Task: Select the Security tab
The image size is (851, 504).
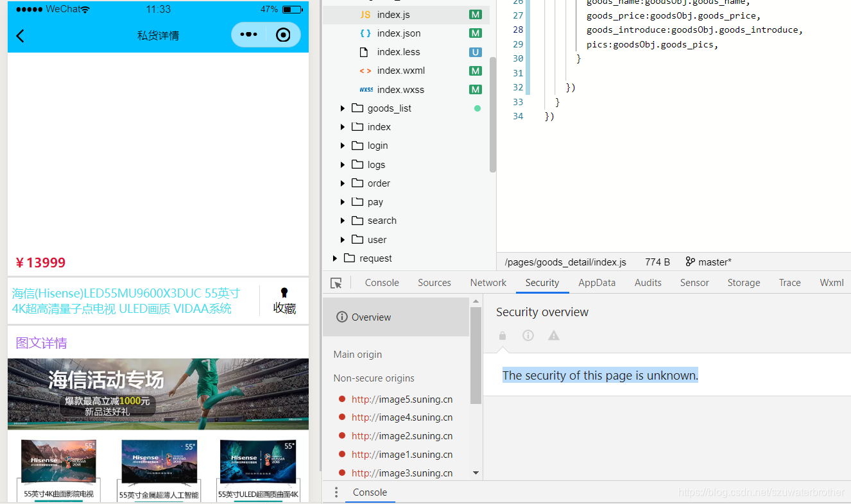Action: click(542, 283)
